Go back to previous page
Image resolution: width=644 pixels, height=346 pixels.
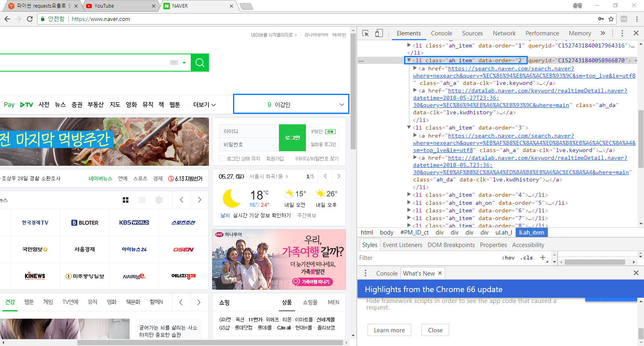pyautogui.click(x=7, y=19)
